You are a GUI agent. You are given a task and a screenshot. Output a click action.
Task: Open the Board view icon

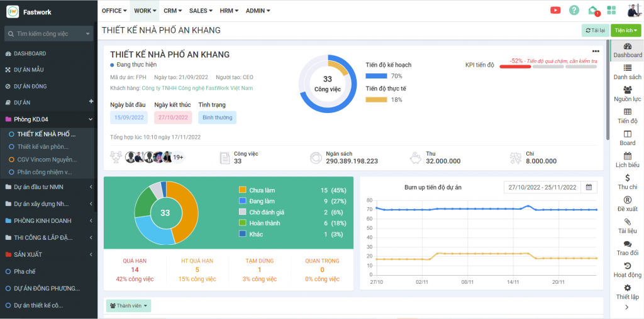click(627, 138)
